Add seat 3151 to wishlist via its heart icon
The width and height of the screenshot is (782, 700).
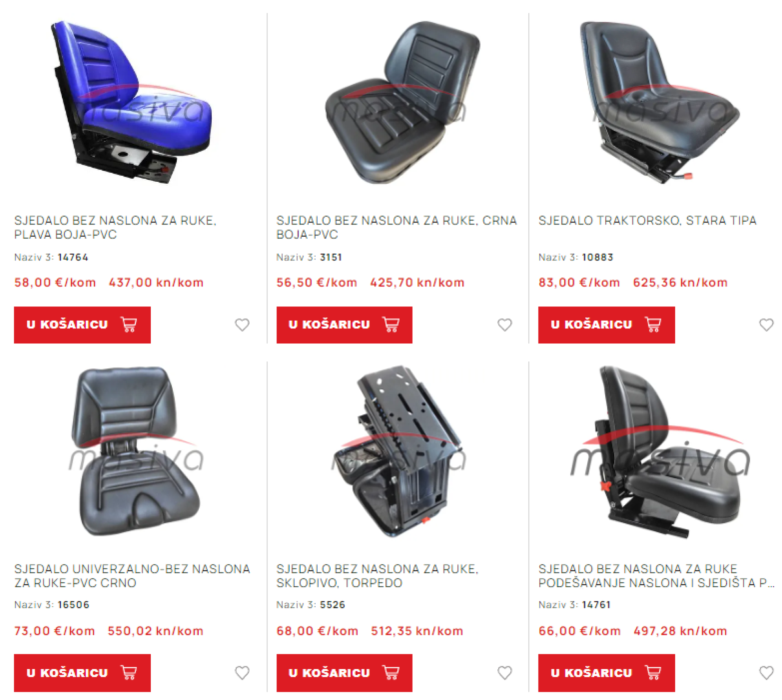pos(505,325)
